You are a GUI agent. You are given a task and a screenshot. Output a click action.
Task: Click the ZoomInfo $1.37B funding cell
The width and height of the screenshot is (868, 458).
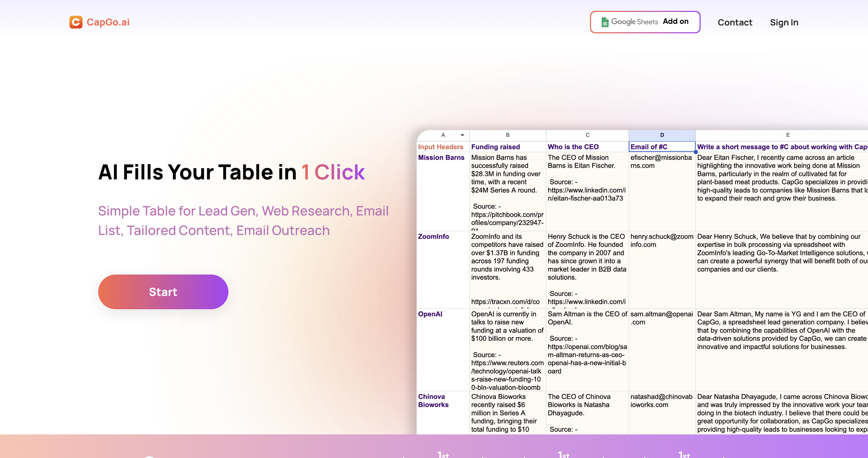pyautogui.click(x=508, y=269)
